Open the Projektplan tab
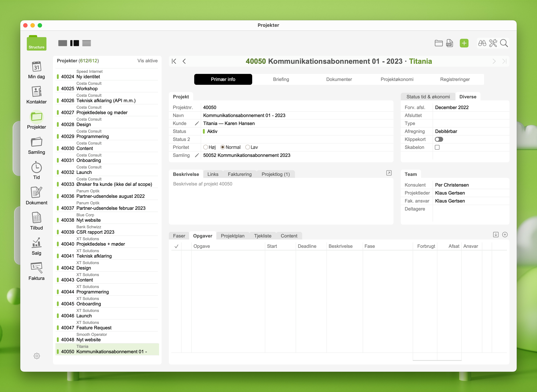Image resolution: width=537 pixels, height=392 pixels. click(232, 236)
